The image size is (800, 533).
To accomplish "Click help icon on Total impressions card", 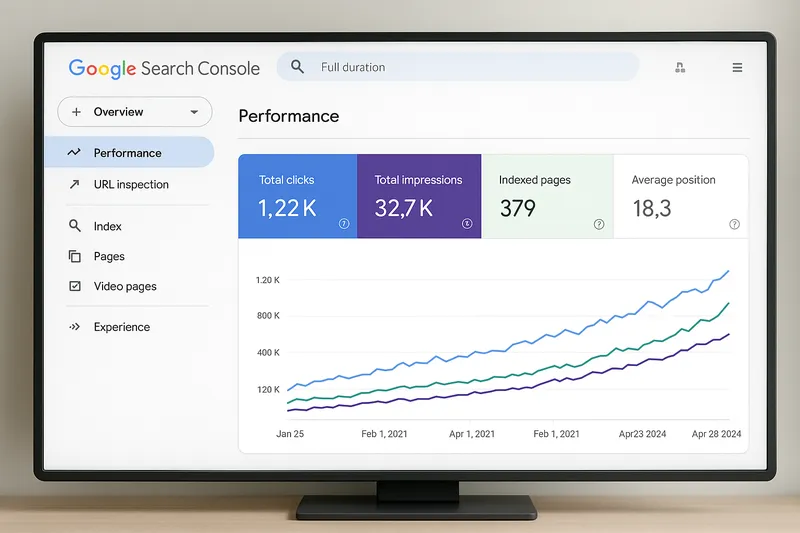I will 467,223.
